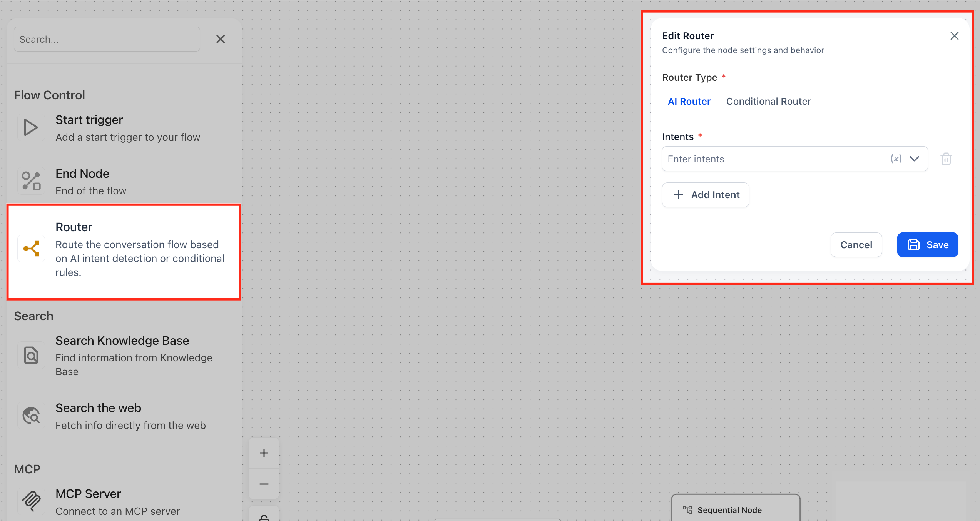This screenshot has width=980, height=521.
Task: Close the node search panel
Action: (x=221, y=39)
